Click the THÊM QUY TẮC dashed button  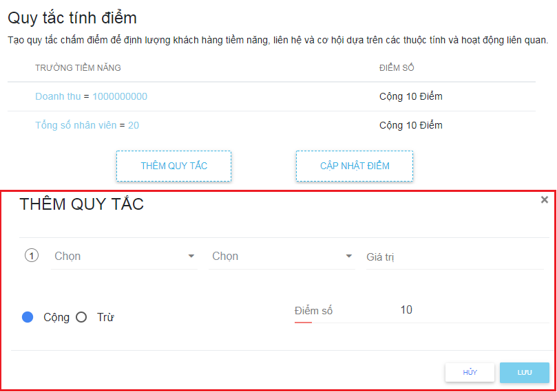tap(174, 166)
